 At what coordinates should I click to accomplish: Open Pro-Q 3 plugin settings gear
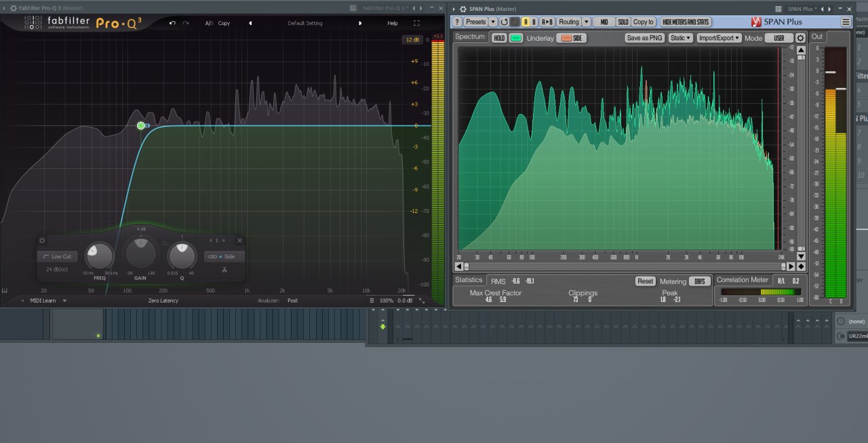point(14,8)
